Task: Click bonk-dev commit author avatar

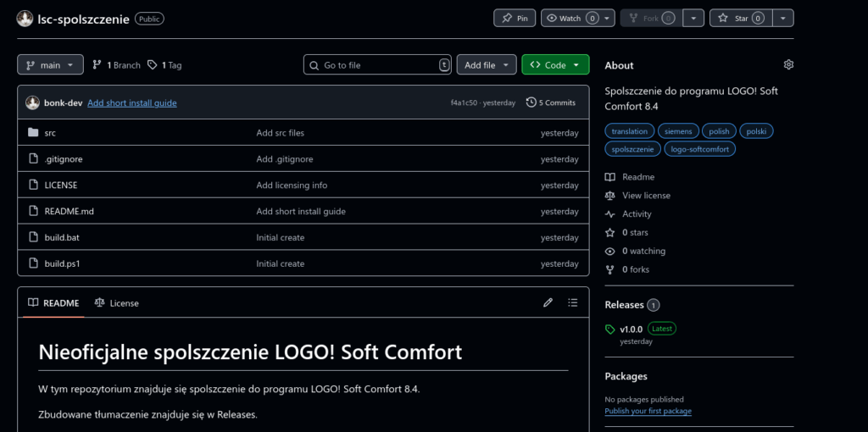Action: click(33, 102)
